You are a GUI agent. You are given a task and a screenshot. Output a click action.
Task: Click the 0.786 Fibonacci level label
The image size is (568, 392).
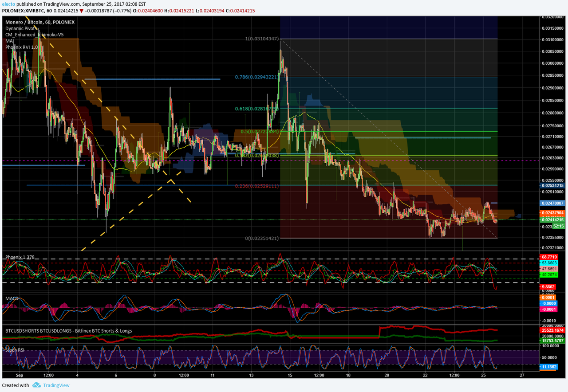(x=256, y=77)
